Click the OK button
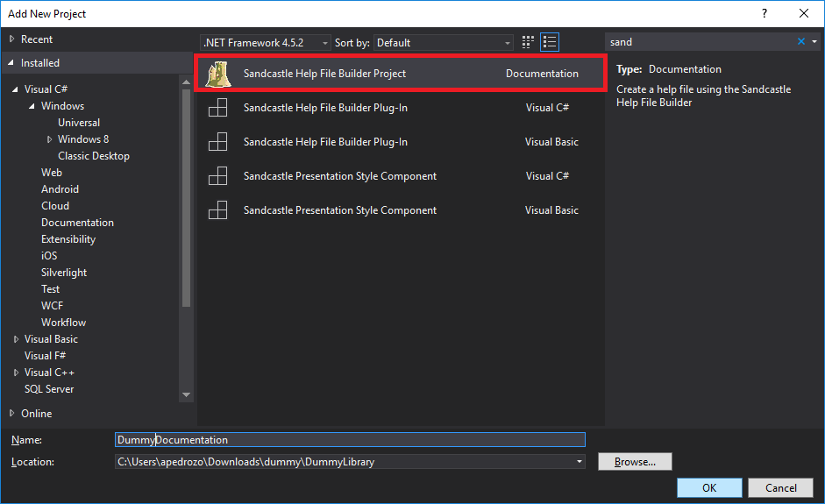Viewport: 825px width, 504px height. pyautogui.click(x=709, y=487)
